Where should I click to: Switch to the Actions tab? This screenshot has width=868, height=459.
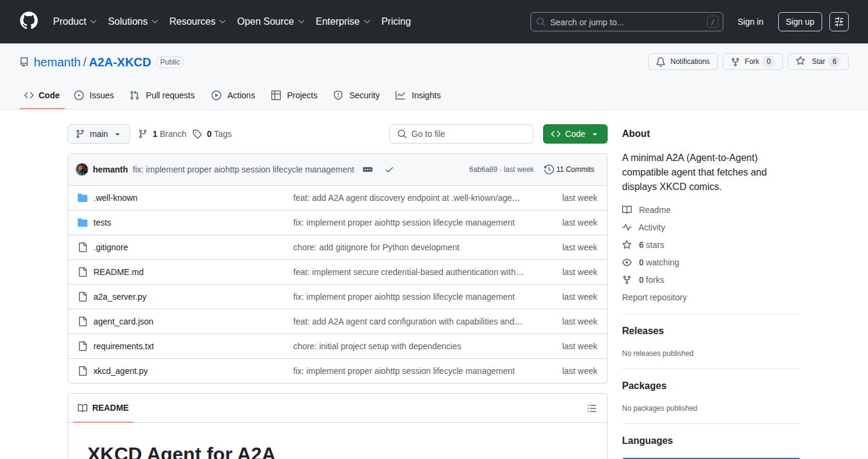pyautogui.click(x=233, y=95)
